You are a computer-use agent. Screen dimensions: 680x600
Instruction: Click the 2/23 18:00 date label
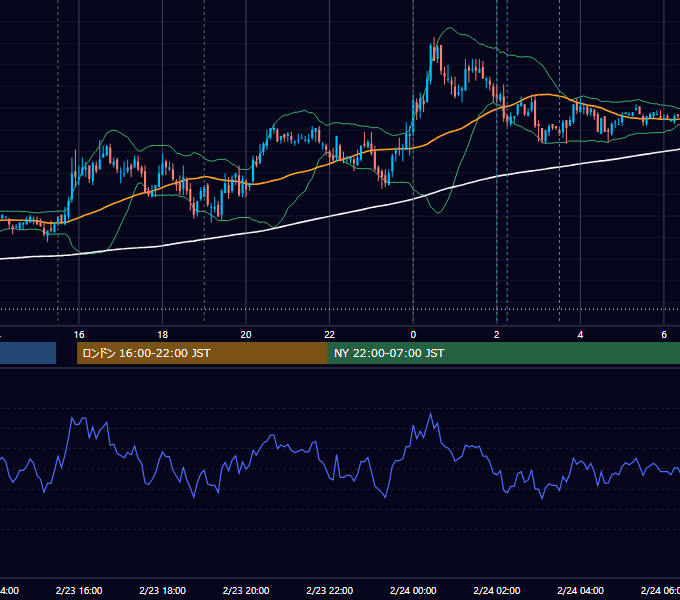pos(163,590)
